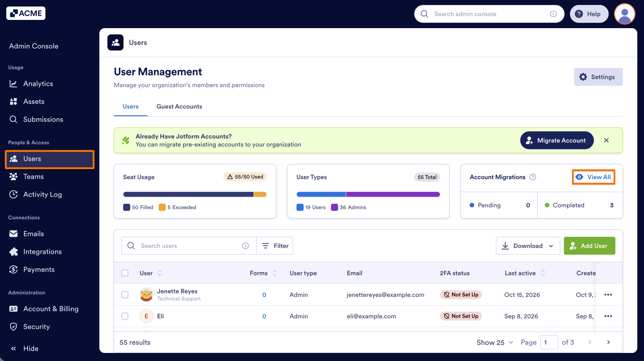
Task: Open the Filter button
Action: click(275, 246)
